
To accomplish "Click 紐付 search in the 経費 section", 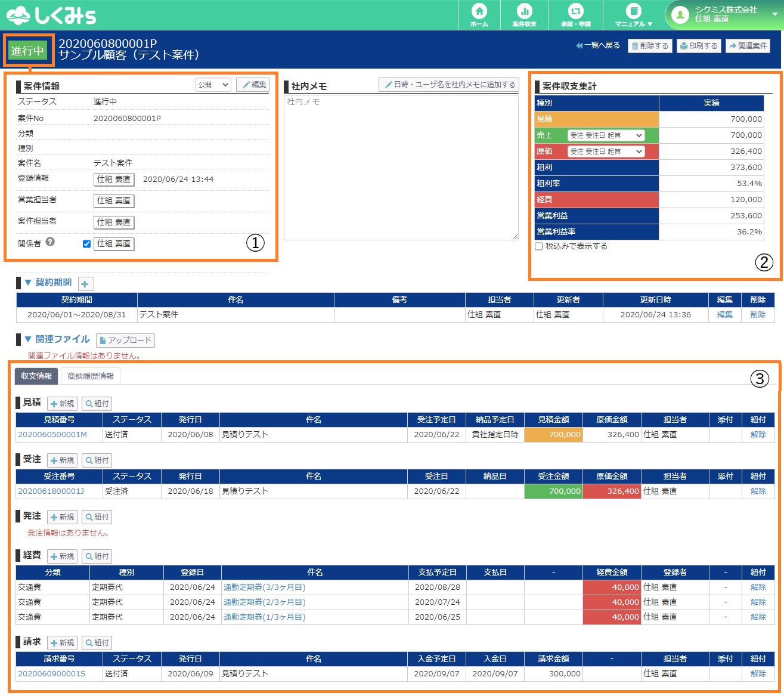I will click(x=97, y=556).
